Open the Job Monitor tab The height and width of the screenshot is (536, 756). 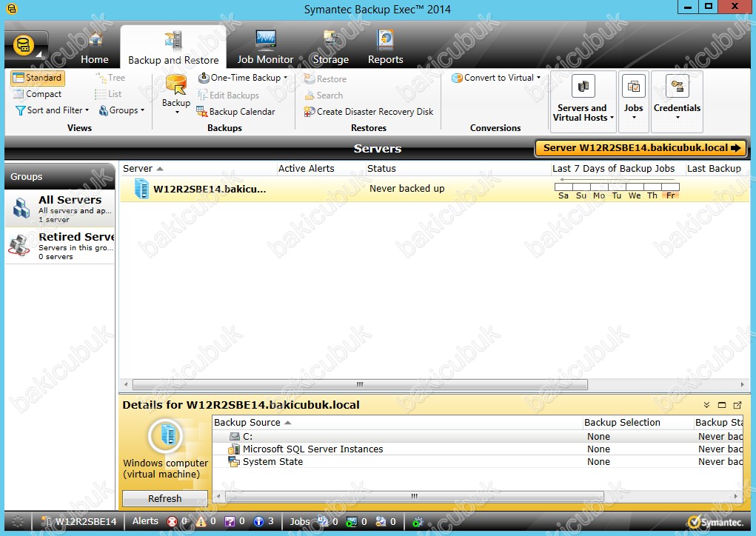(x=265, y=47)
